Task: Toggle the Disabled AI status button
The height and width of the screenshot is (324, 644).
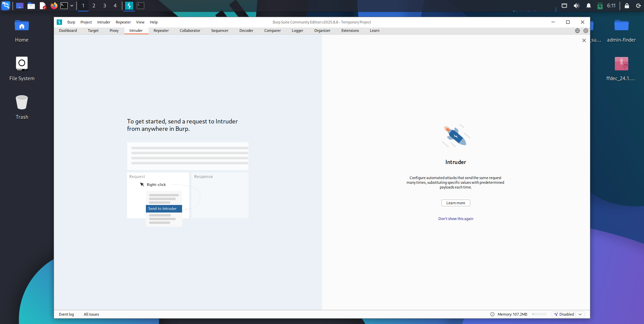Action: point(564,314)
